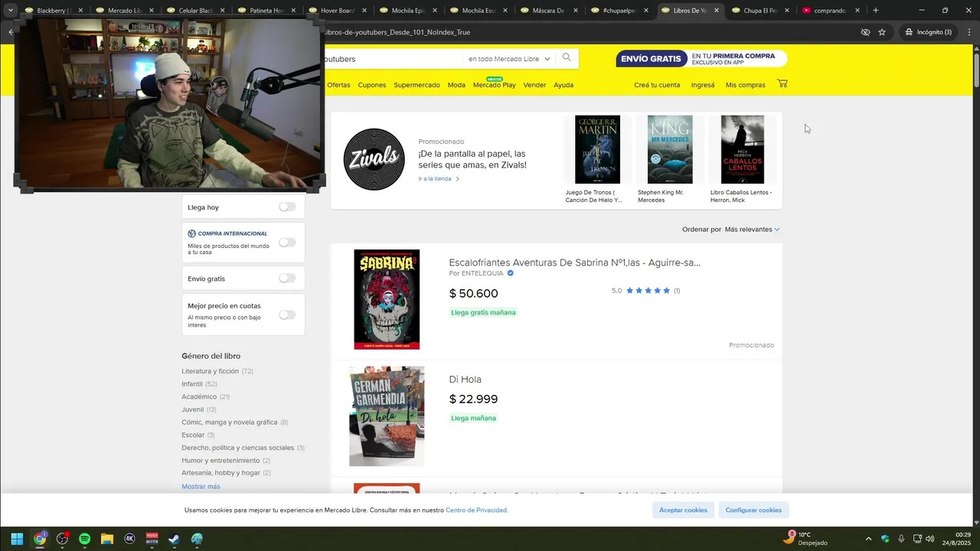
Task: Filter by Infantil genre
Action: coord(192,384)
